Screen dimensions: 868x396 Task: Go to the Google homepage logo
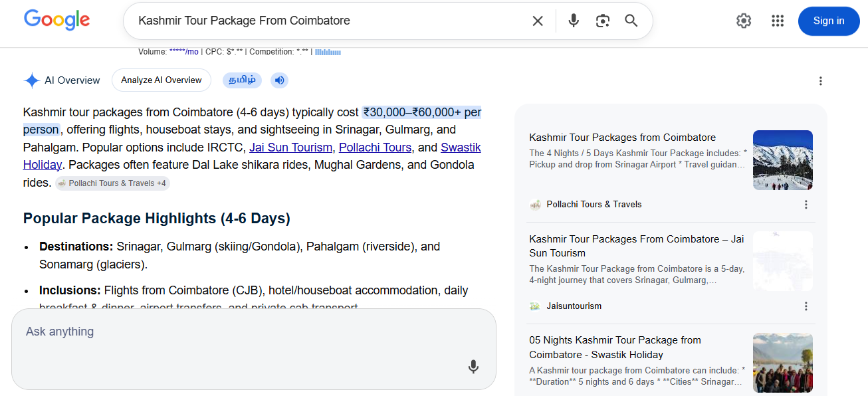[x=56, y=20]
